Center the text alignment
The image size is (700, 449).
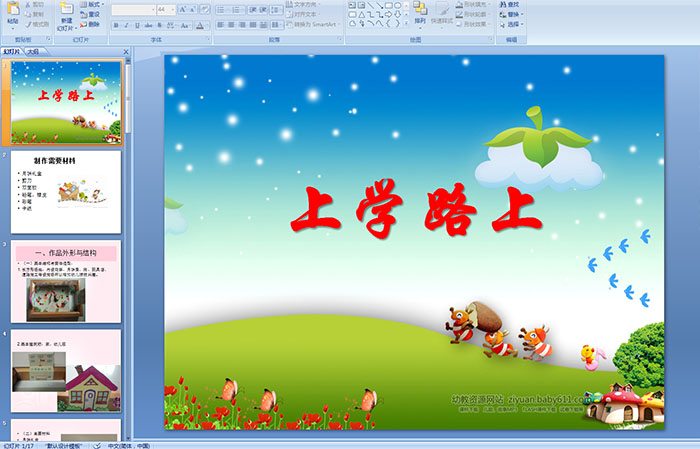(231, 25)
